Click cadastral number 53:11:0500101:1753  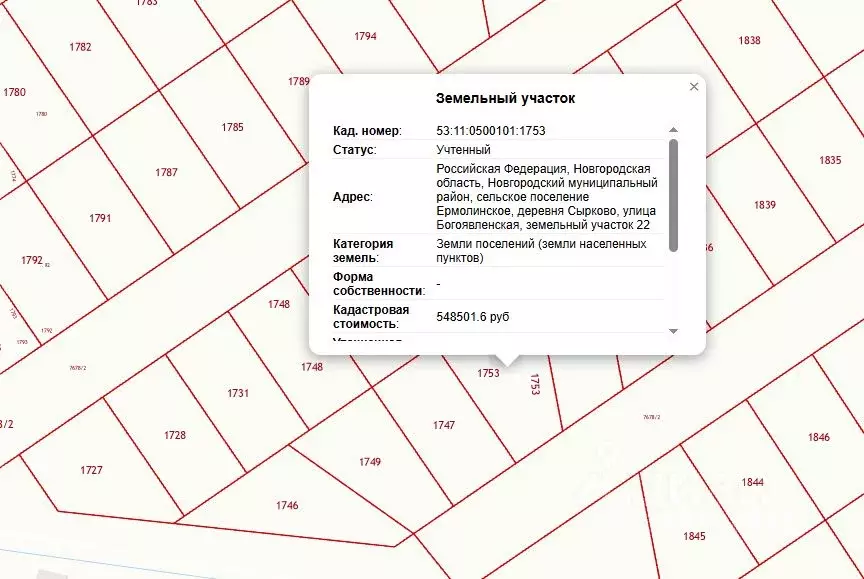pyautogui.click(x=490, y=131)
